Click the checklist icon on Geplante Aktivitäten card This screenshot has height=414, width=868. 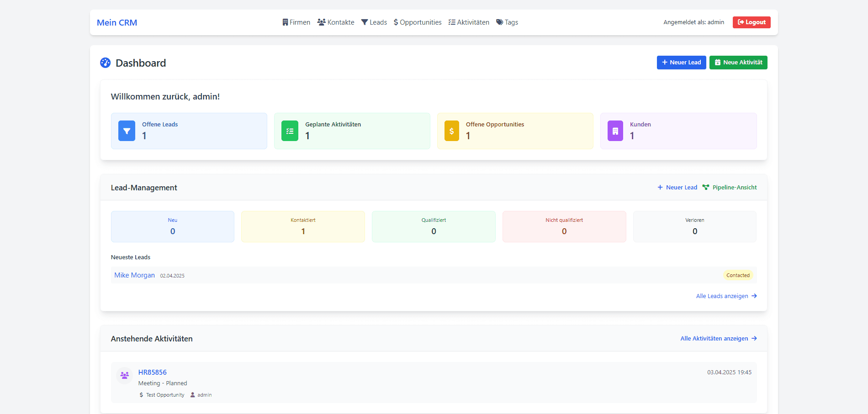point(289,131)
